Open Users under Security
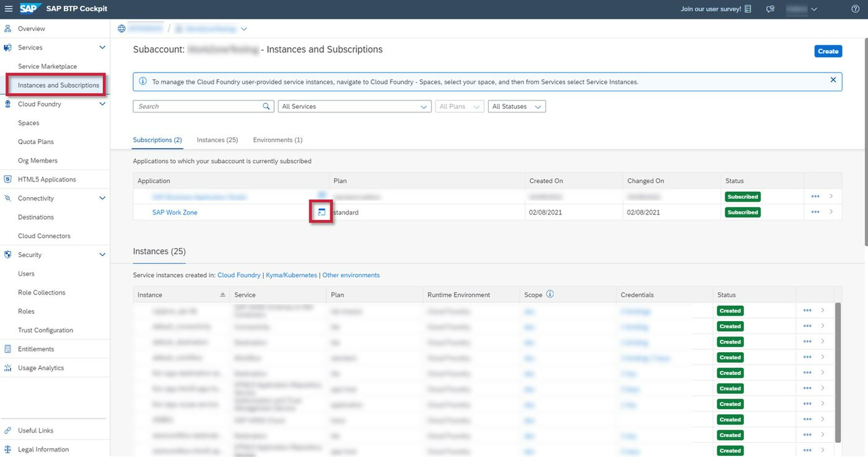 [x=26, y=273]
